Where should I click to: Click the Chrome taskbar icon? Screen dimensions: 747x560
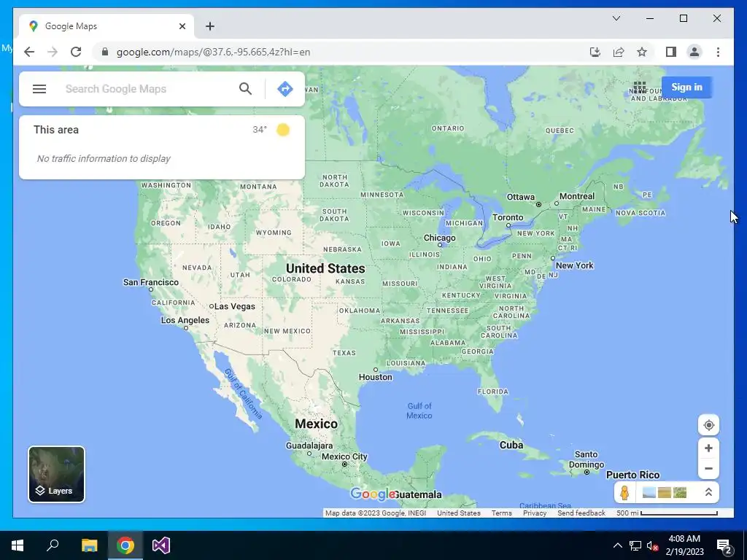click(125, 545)
